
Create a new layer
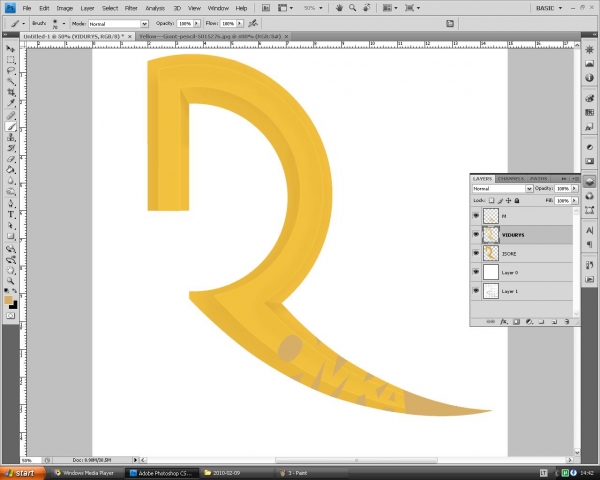[554, 322]
